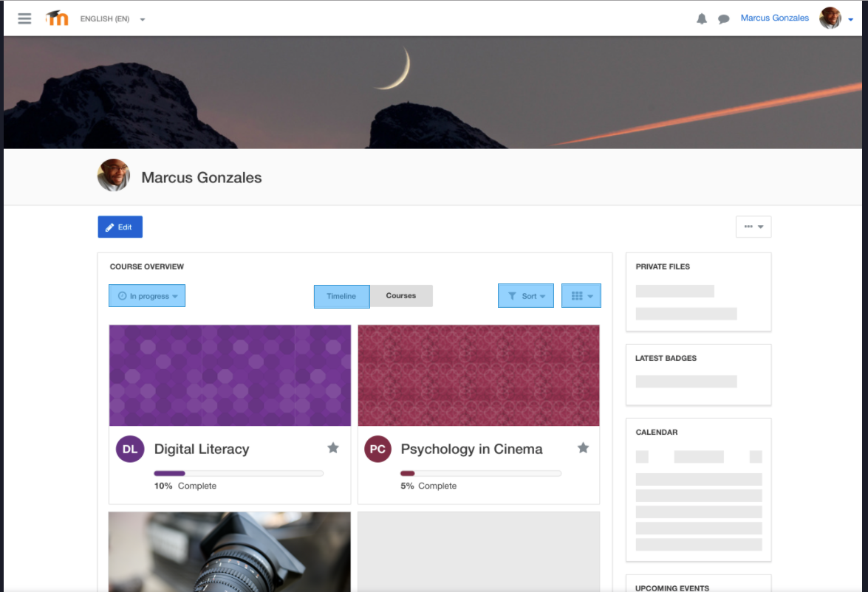
Task: Star the Psychology in Cinema course
Action: [x=583, y=447]
